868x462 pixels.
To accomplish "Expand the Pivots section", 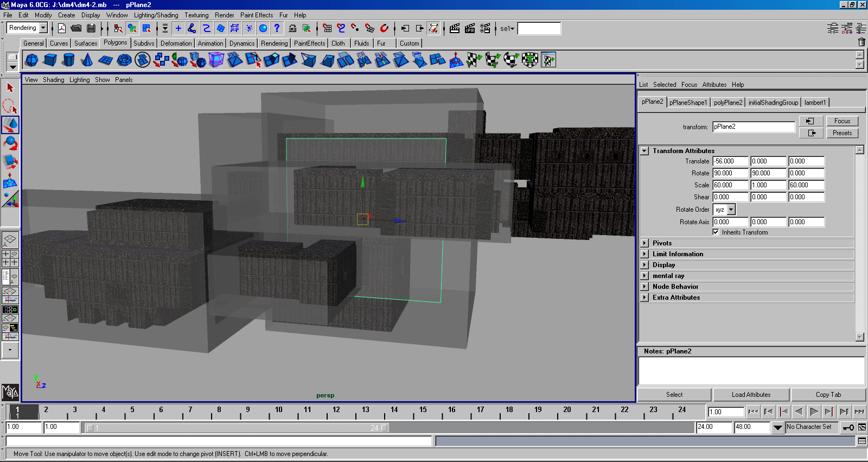I will [644, 243].
